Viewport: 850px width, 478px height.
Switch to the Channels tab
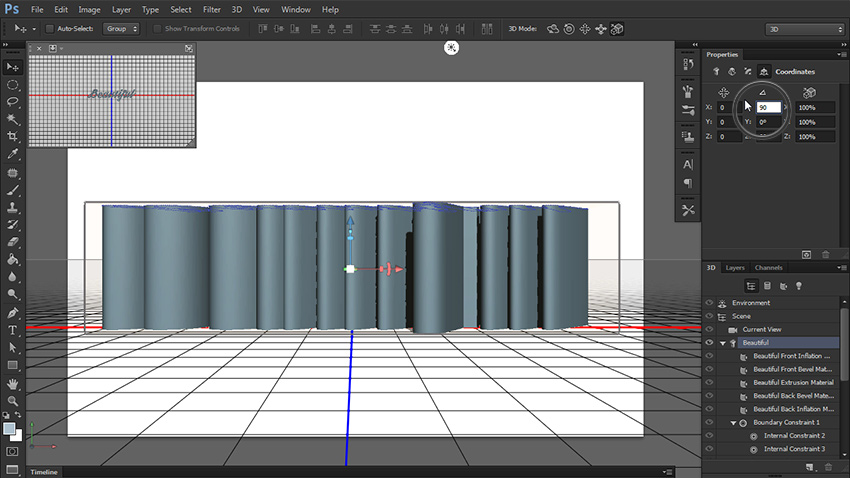click(768, 268)
